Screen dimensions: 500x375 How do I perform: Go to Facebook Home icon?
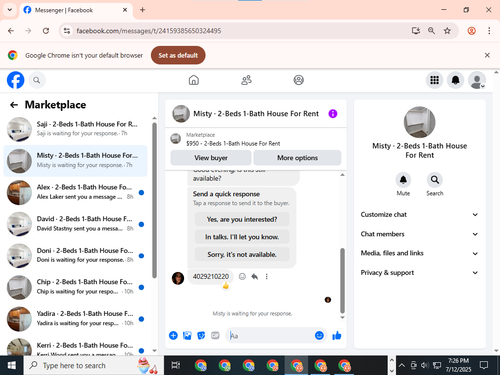click(x=194, y=80)
